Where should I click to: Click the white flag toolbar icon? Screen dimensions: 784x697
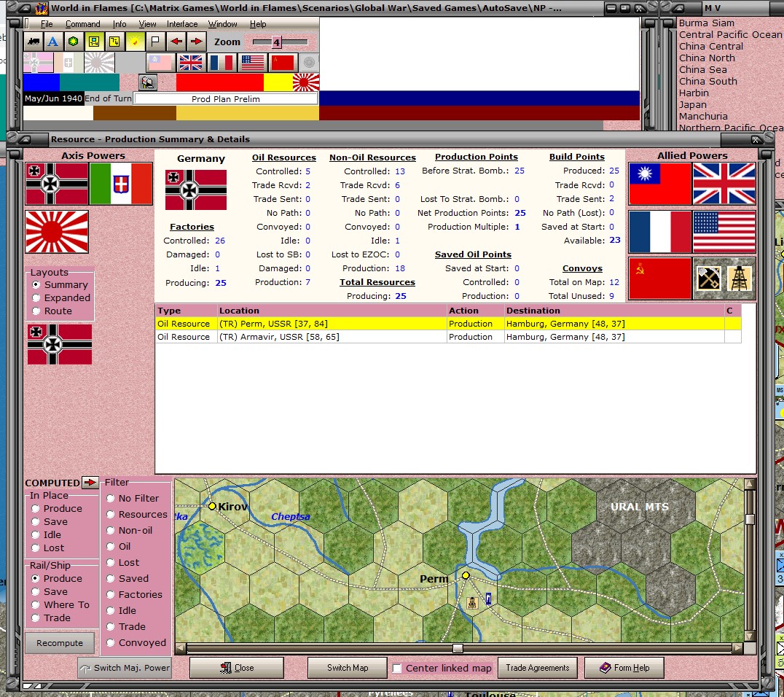[155, 42]
